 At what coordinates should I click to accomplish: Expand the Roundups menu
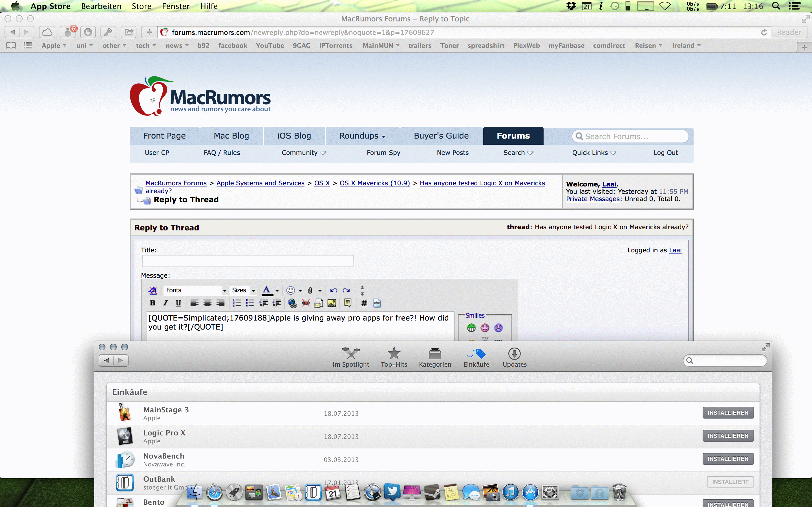(362, 136)
